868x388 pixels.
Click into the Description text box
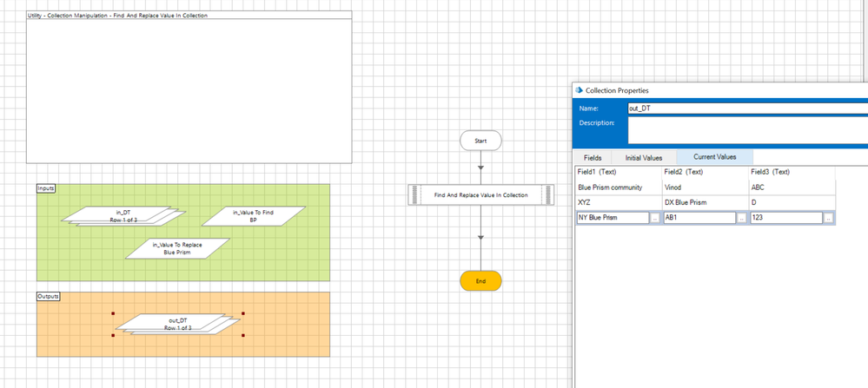coord(747,129)
